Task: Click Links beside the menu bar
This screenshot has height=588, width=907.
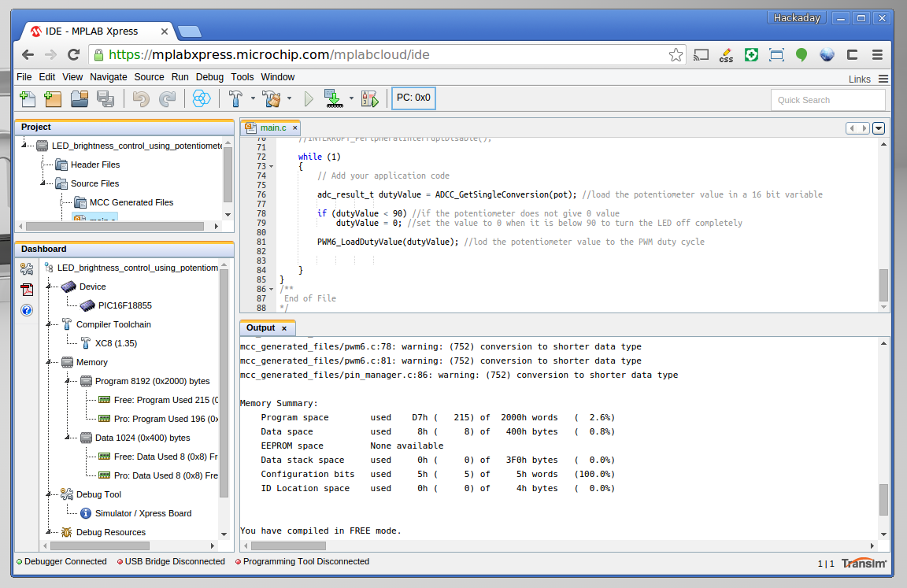Action: coord(859,79)
